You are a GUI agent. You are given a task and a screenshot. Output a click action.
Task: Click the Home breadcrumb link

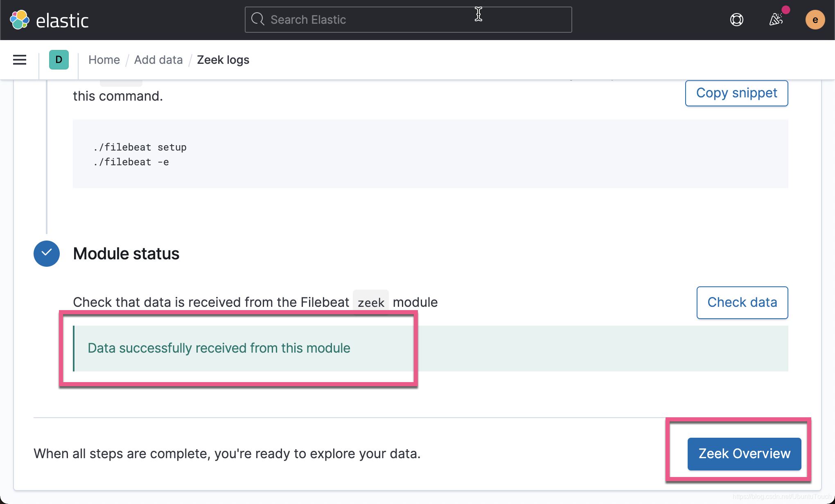[104, 60]
